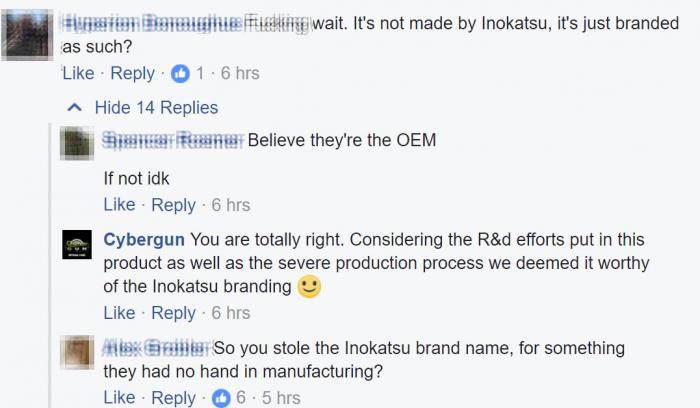Reply to the 'Believe they're the OEM' comment
The image size is (700, 408).
[x=173, y=205]
